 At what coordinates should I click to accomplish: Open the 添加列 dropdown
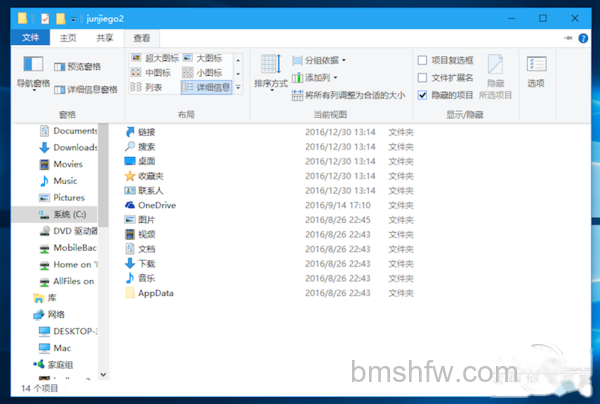point(315,78)
